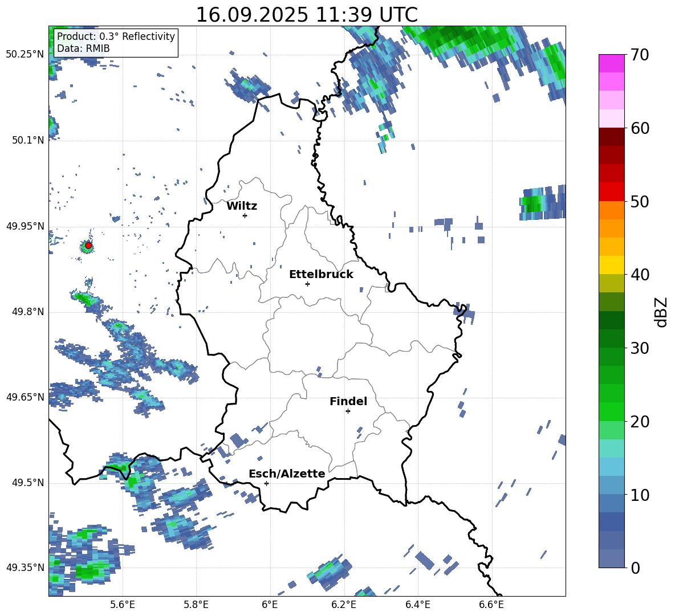Click the Product: 0.3° Reflectivity label

[116, 36]
